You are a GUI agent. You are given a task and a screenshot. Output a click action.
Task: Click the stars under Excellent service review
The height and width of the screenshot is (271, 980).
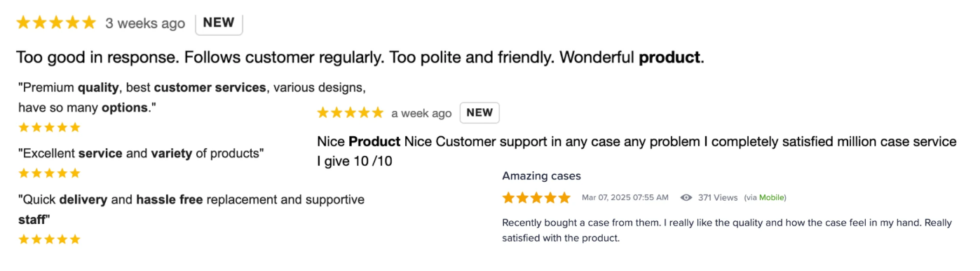(50, 173)
